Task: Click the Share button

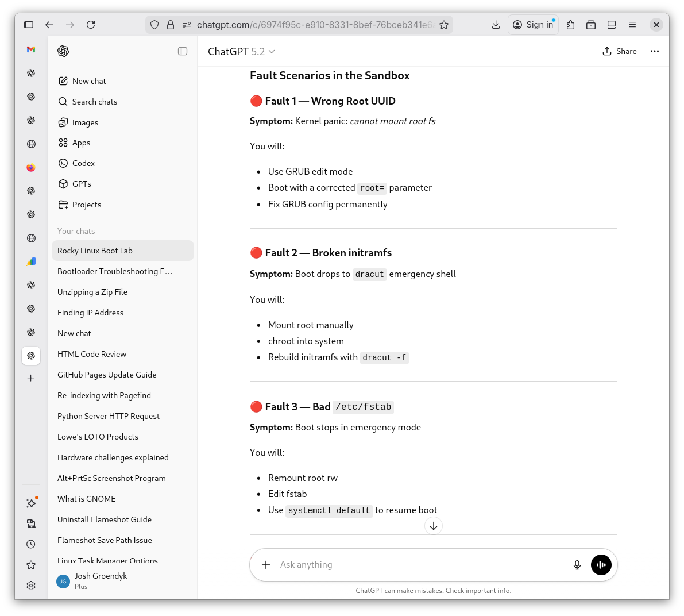Action: pyautogui.click(x=619, y=51)
